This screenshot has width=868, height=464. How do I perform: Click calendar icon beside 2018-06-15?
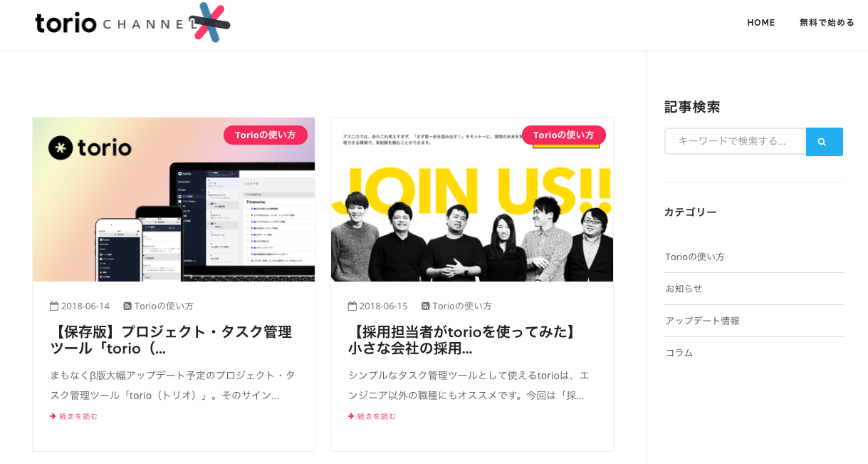tap(352, 306)
